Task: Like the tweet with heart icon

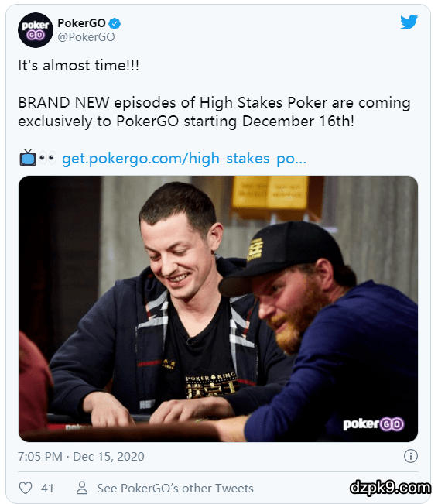Action: coord(26,488)
